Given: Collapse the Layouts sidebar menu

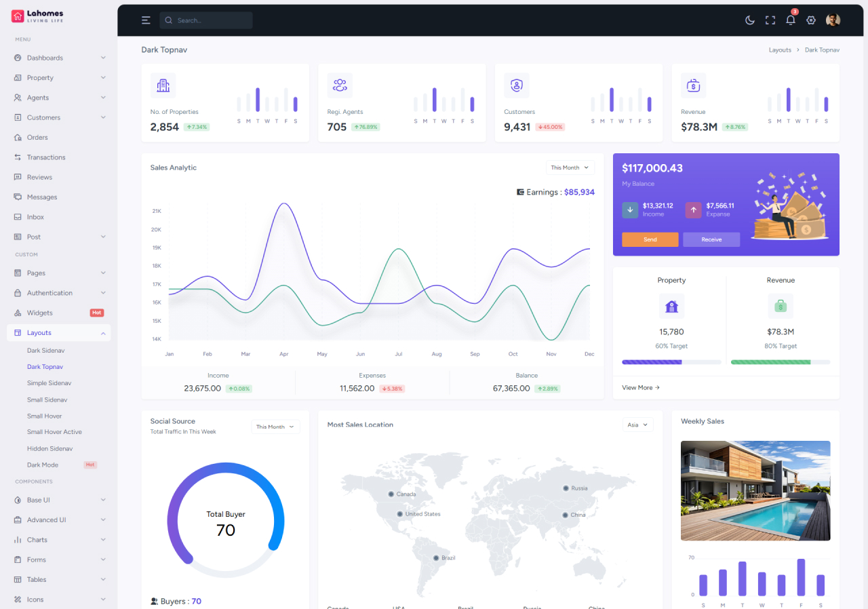Looking at the screenshot, I should coord(58,333).
